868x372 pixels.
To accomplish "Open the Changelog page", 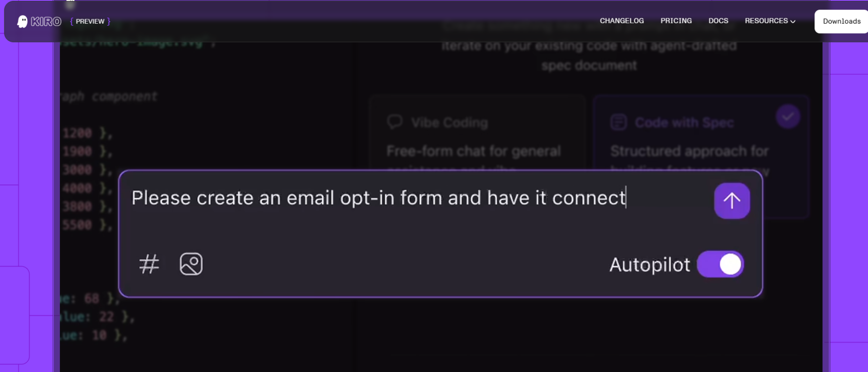I will click(x=622, y=21).
